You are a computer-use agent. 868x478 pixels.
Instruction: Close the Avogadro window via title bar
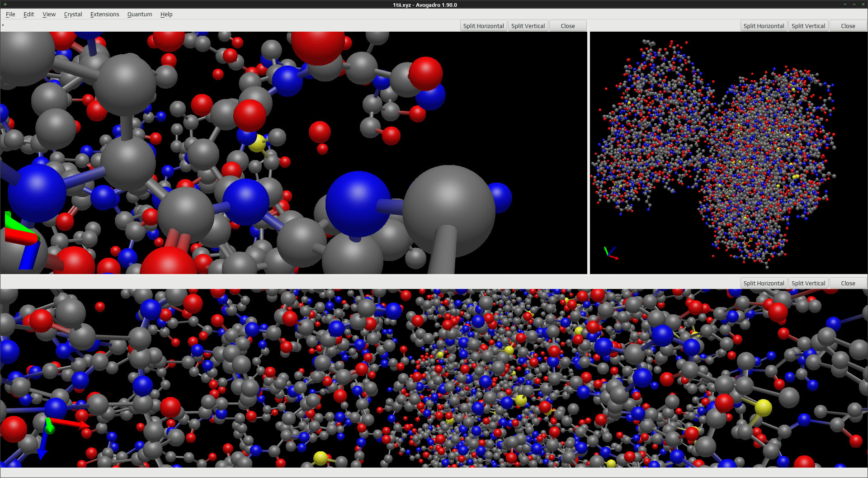click(x=863, y=5)
